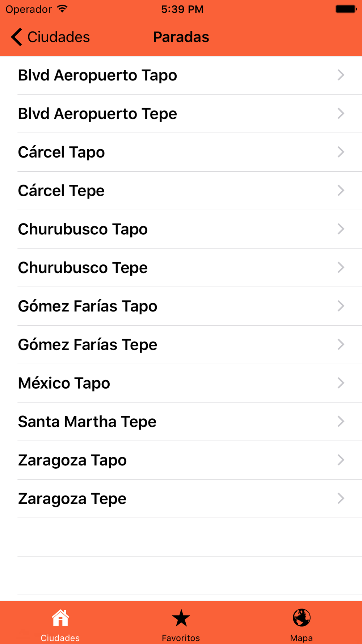362x644 pixels.
Task: Open Blvd Aeropuerto Tapo disclosure chevron
Action: tap(341, 75)
